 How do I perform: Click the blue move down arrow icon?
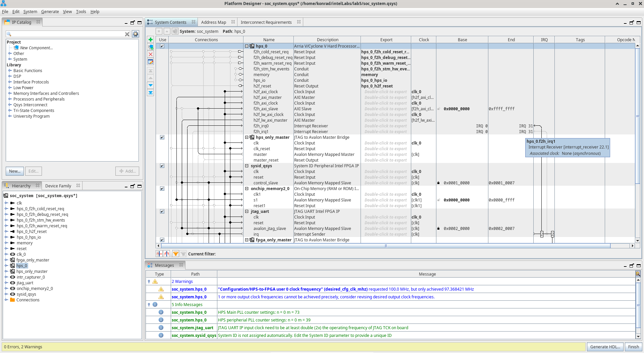click(151, 85)
